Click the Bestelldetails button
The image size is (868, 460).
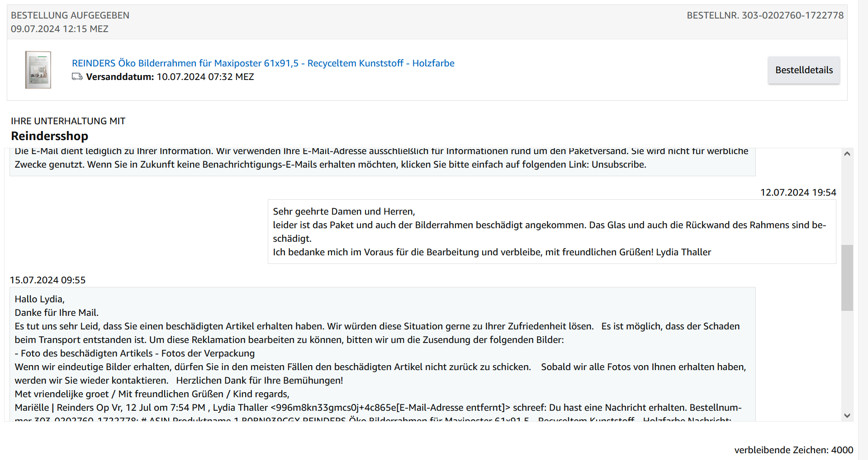pos(803,70)
